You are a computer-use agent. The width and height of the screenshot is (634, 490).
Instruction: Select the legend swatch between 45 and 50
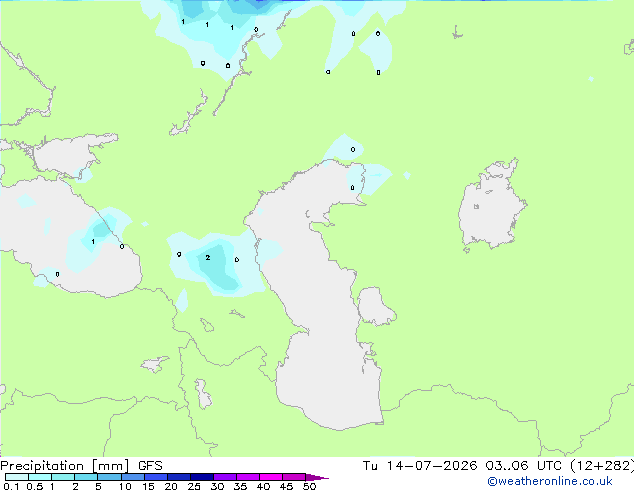(294, 477)
